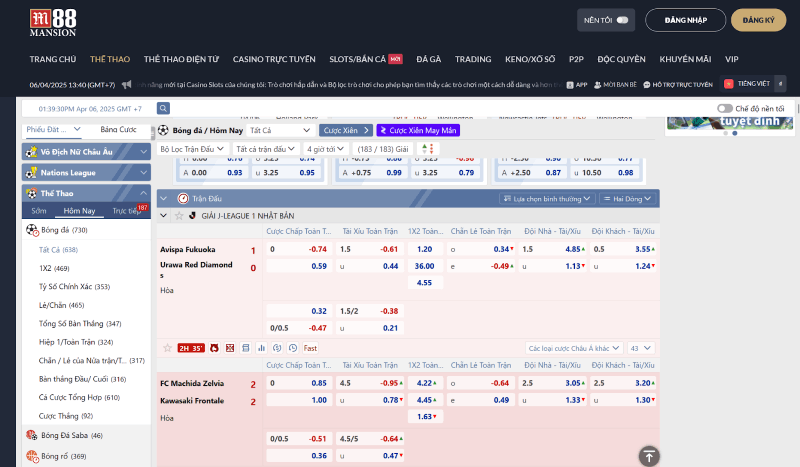Screen dimensions: 800x467
Task: Click the M88 Mansion logo
Action: (x=53, y=23)
